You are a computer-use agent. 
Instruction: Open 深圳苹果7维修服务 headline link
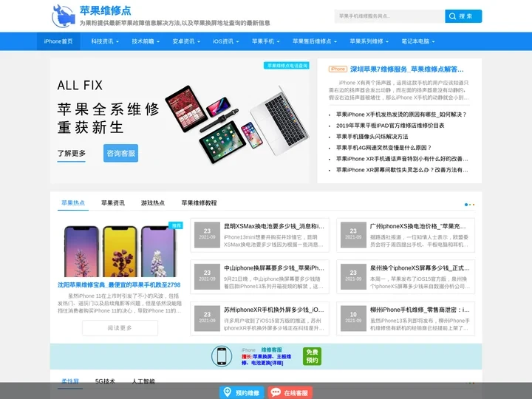point(406,69)
